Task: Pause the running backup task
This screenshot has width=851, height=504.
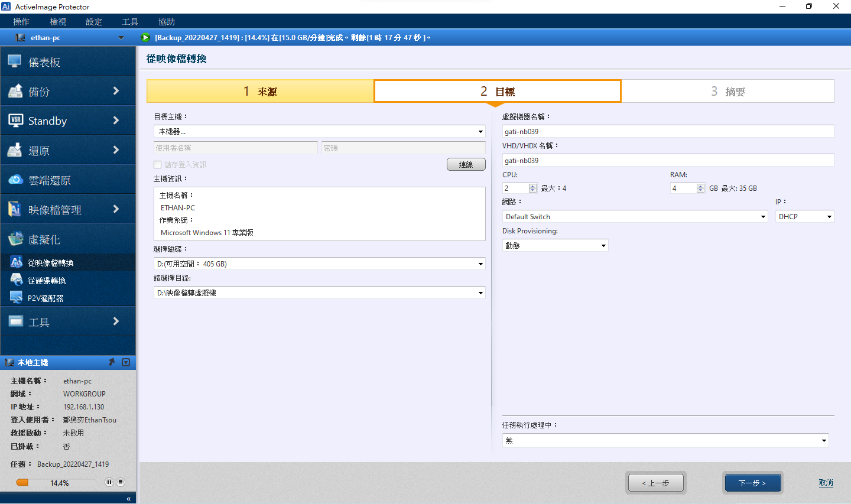Action: point(109,482)
